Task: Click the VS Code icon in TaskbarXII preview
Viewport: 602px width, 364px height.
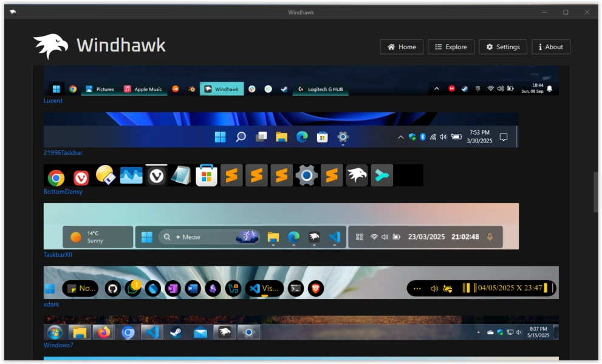Action: pyautogui.click(x=335, y=237)
